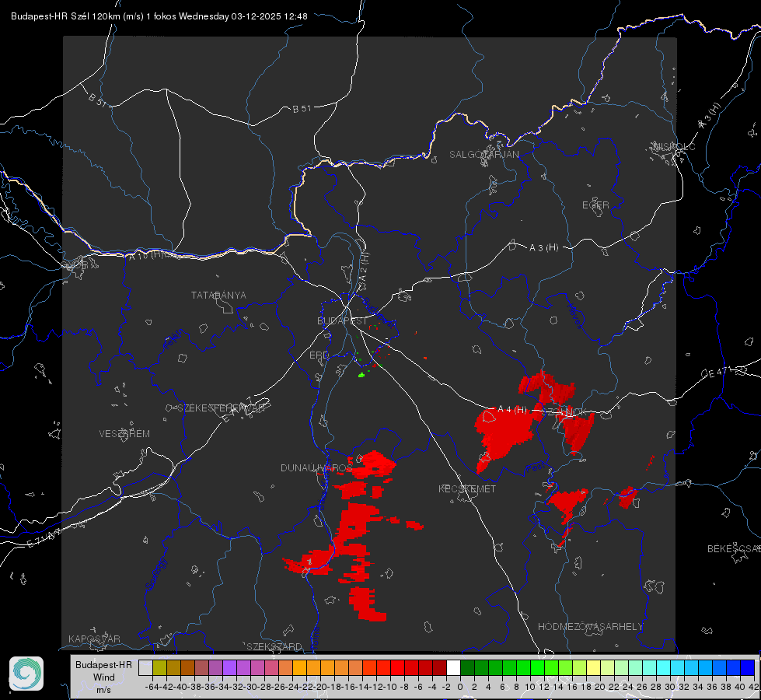Pick the dark blue swatch above 42

pos(748,667)
